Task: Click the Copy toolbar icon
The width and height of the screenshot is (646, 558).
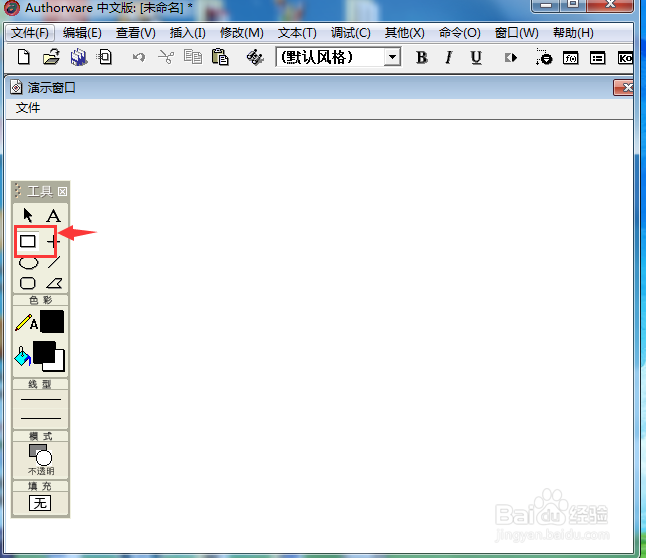Action: pos(193,57)
